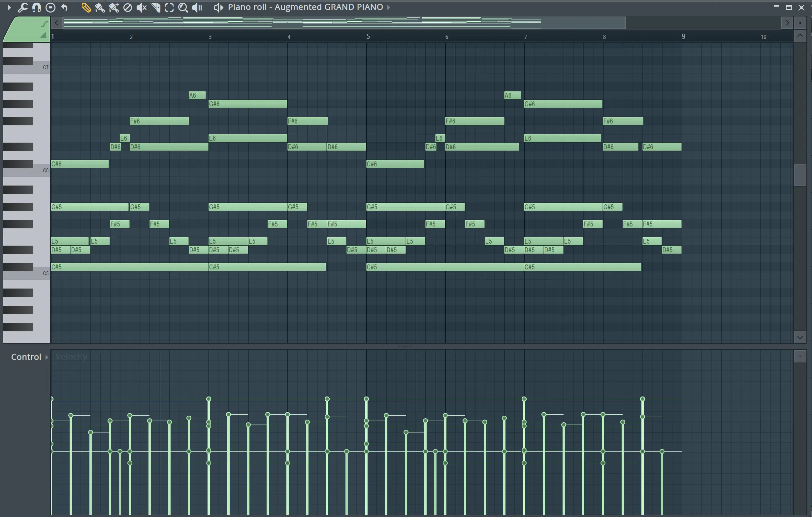Click bar 5 on the timeline ruler
Image resolution: width=812 pixels, height=517 pixels.
[368, 36]
